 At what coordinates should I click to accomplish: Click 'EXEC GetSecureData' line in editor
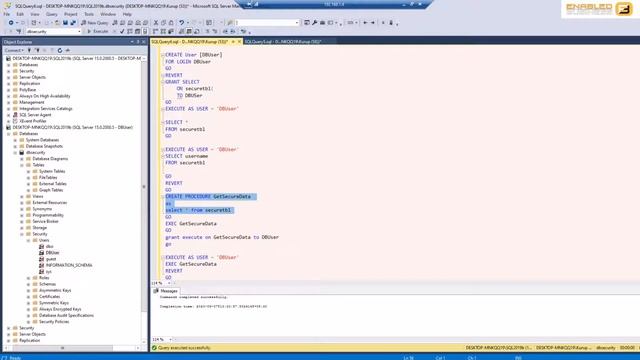coord(191,224)
